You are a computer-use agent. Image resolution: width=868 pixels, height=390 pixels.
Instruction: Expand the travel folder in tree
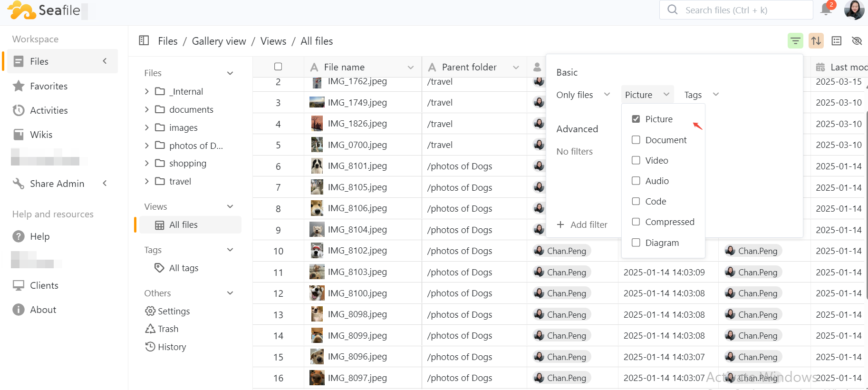point(147,181)
